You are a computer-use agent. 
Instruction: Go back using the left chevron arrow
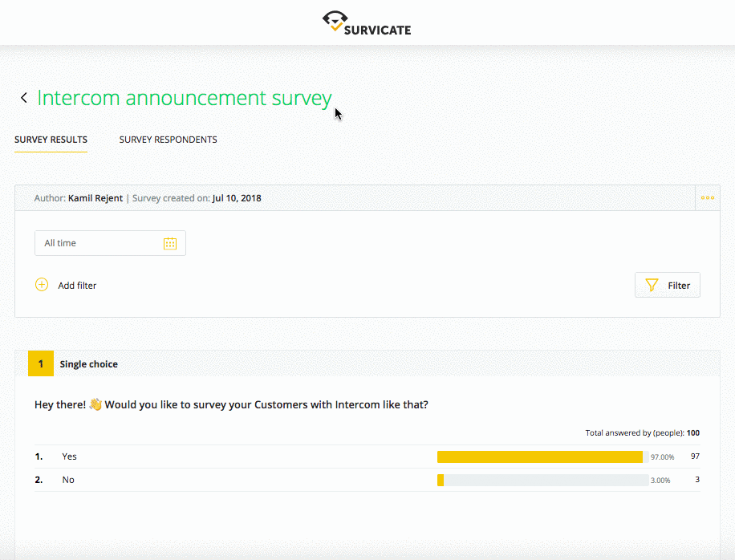click(24, 97)
